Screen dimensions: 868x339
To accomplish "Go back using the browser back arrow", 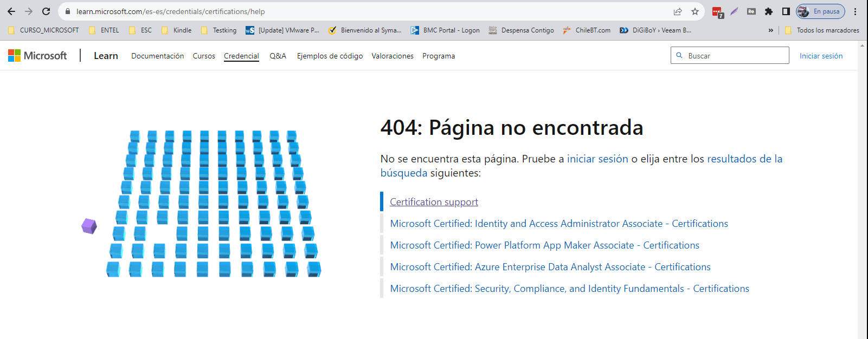I will point(11,11).
